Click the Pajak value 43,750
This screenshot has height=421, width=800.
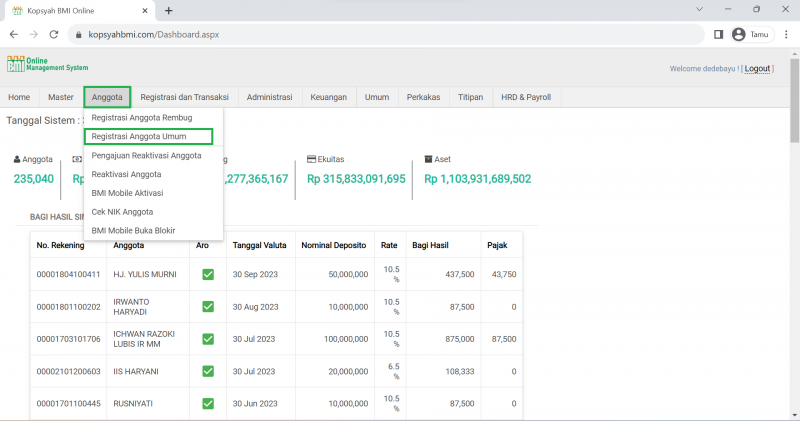(504, 275)
